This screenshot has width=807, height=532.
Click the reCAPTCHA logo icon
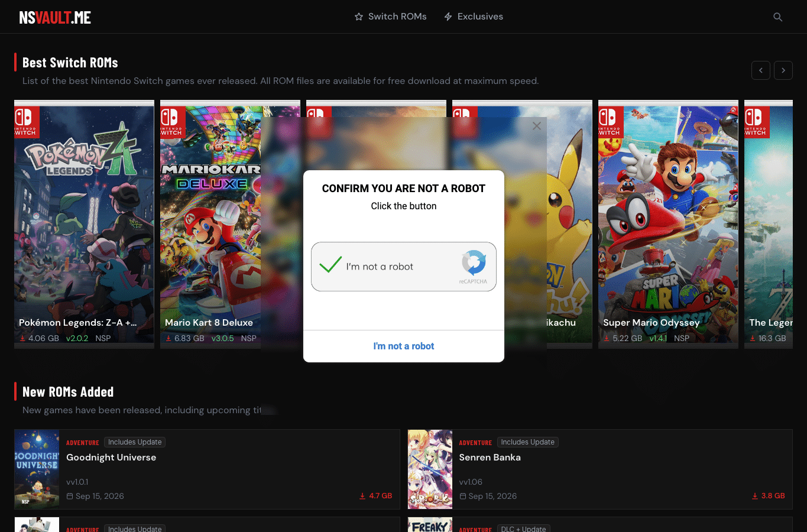point(474,262)
